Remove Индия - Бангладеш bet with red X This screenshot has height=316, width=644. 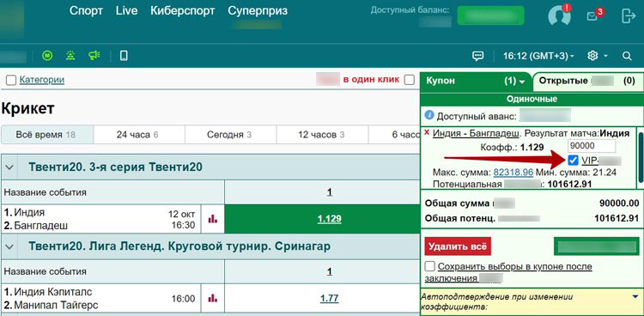427,133
